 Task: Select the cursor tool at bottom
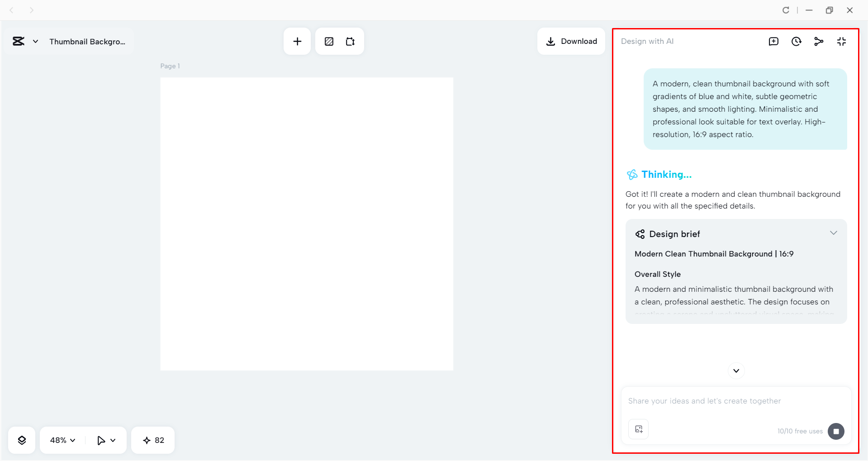click(105, 440)
